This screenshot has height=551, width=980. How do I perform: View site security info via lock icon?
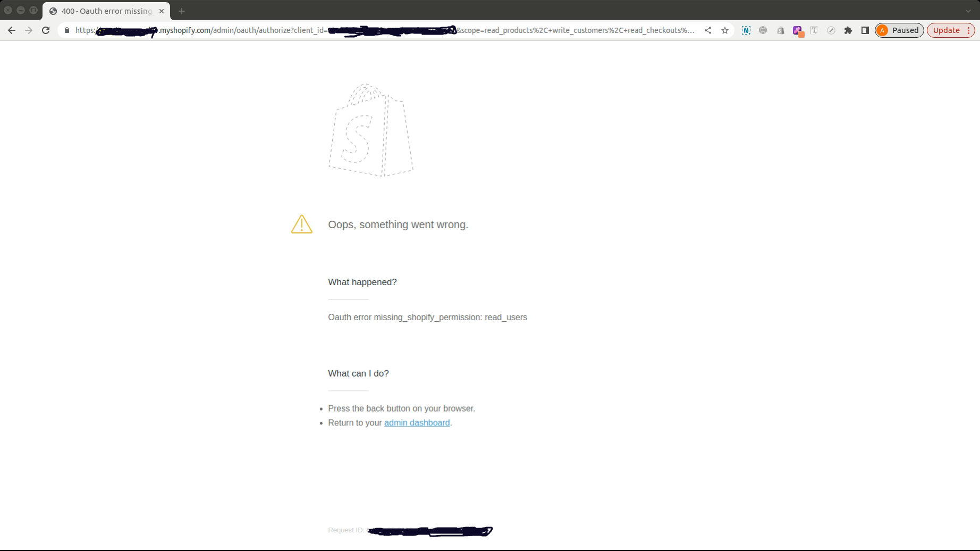(x=67, y=30)
